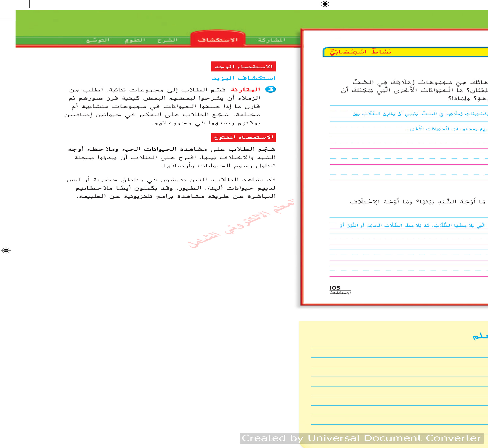
Task: Select the الاستكشاف red tab
Action: [218, 40]
